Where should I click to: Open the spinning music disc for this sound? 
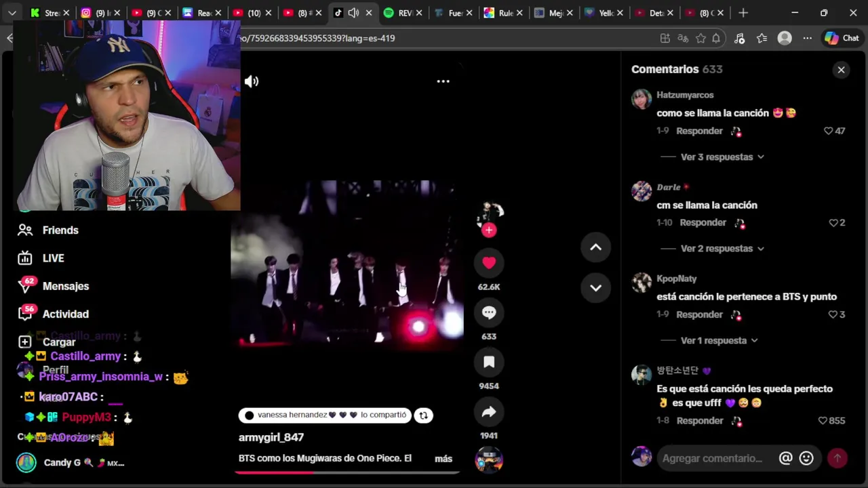(x=489, y=460)
